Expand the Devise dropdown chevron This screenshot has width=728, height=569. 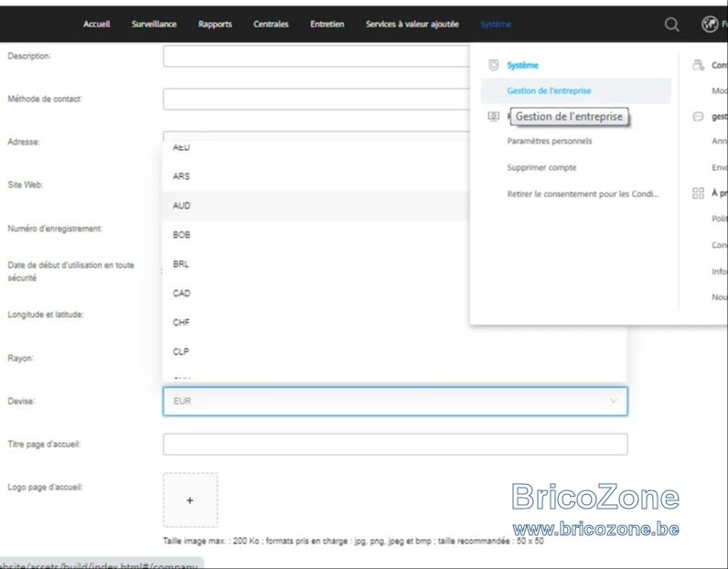click(614, 401)
